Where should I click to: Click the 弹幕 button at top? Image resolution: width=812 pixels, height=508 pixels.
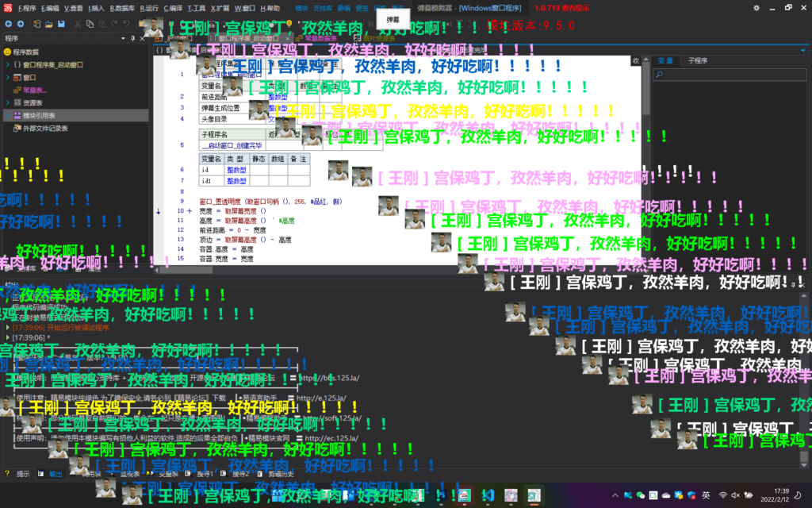[x=404, y=17]
